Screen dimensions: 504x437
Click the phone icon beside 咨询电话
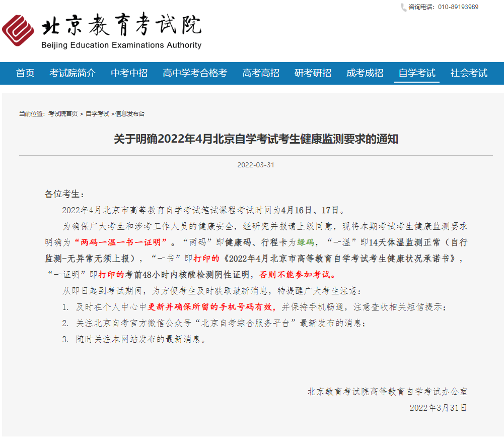(403, 8)
